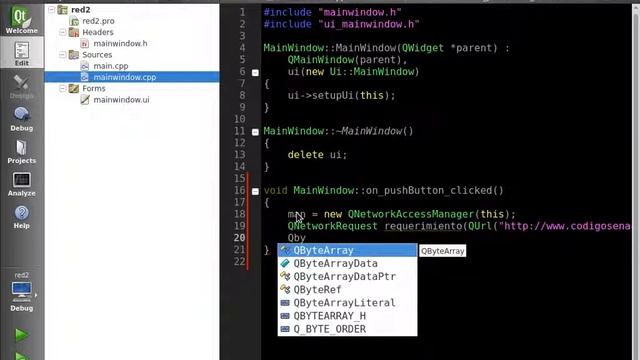Choose QByteArrayLiteral completion suggestion
The width and height of the screenshot is (640, 360).
(347, 302)
